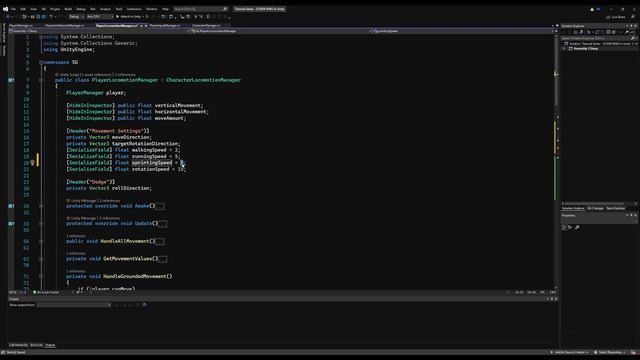Click Solution Explorer Properties wrench icon
This screenshot has width=640, height=360.
click(627, 32)
